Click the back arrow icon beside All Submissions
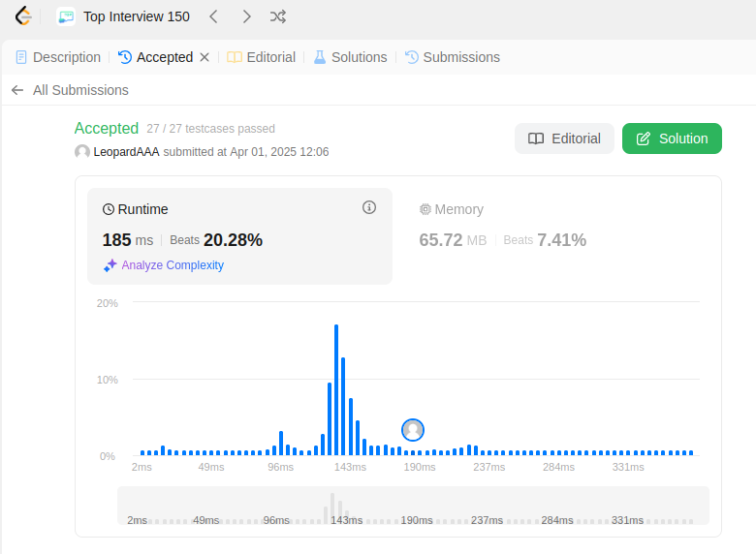The height and width of the screenshot is (554, 756). [17, 90]
